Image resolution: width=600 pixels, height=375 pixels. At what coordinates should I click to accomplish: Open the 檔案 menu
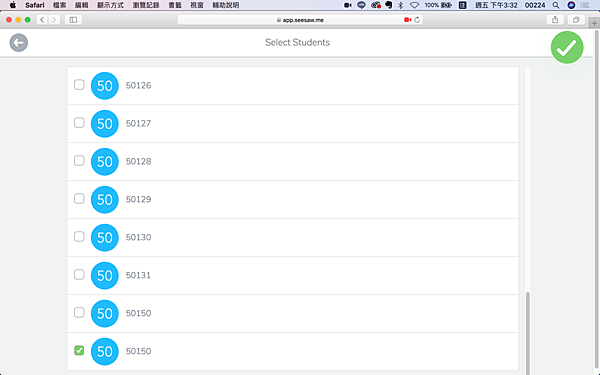(60, 5)
